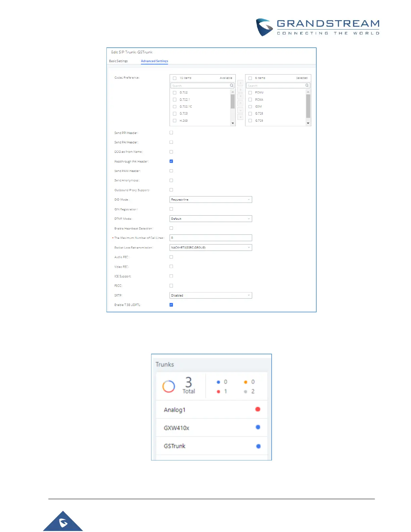
Task: Click the move-to-bottom arrow button for codecs
Action: point(240,117)
